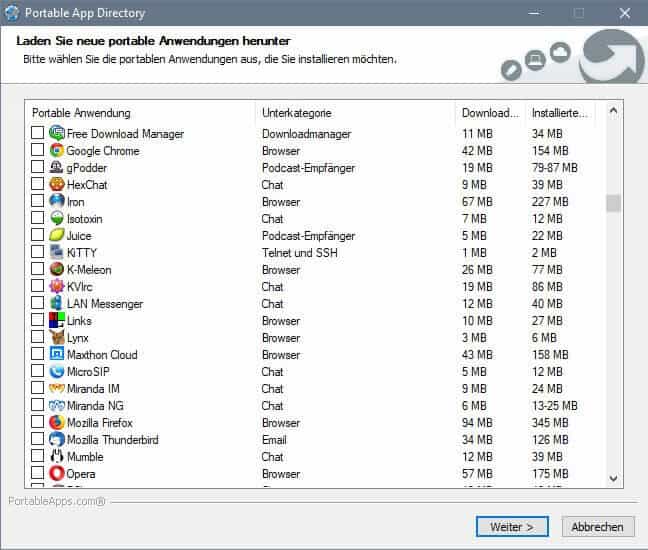The image size is (648, 550).
Task: Click the scrollbar up arrow
Action: click(614, 109)
